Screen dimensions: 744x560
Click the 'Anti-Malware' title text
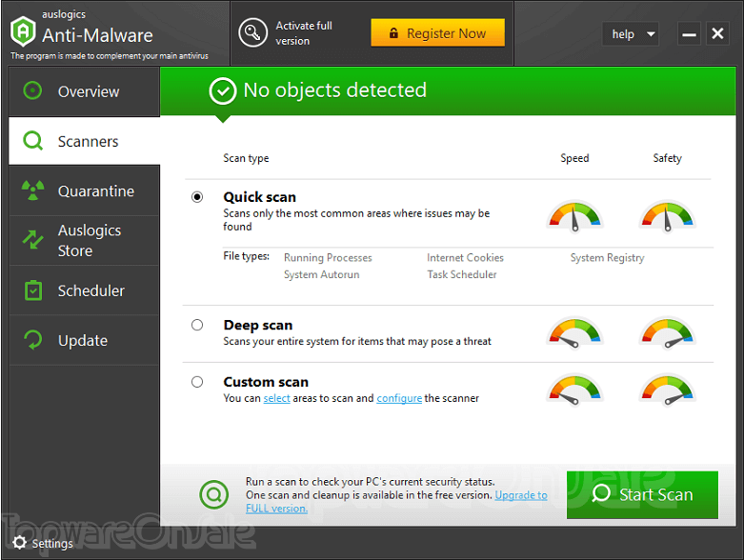(x=97, y=35)
